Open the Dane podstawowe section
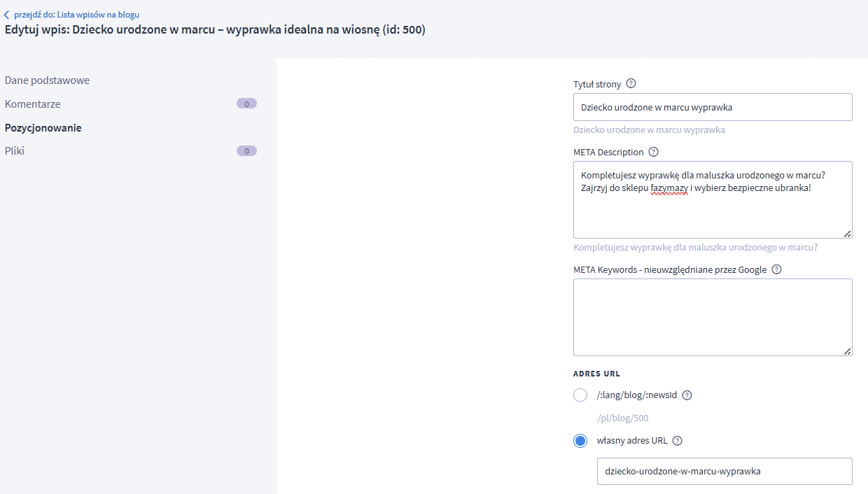 [x=47, y=80]
